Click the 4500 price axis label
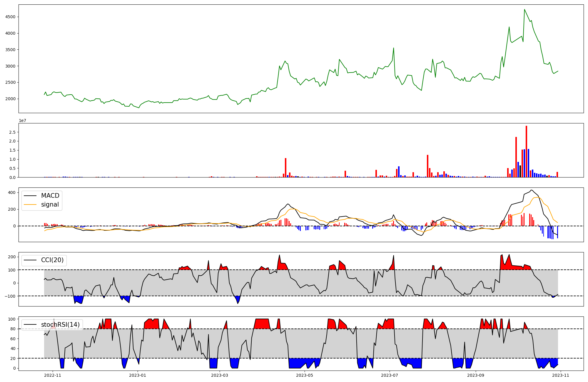 10,17
